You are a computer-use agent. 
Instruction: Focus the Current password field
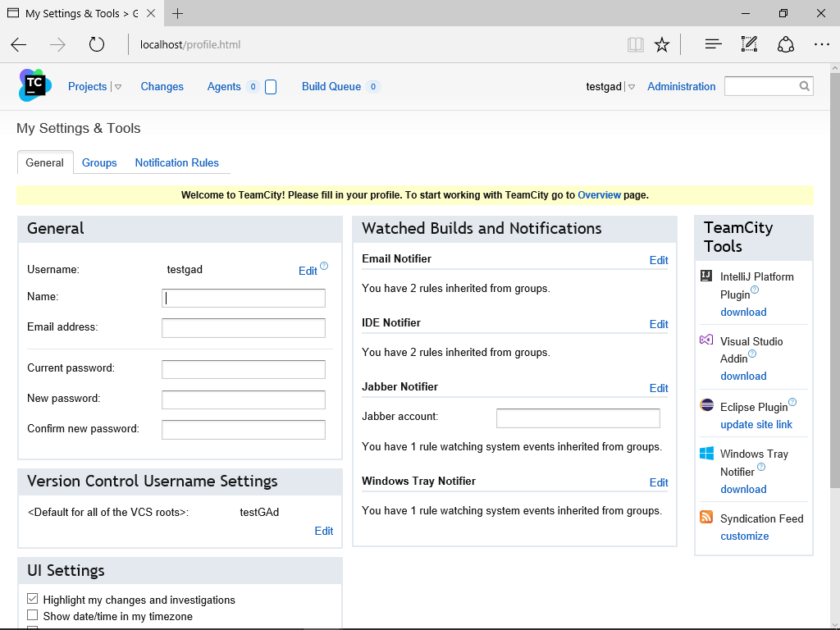pyautogui.click(x=243, y=369)
